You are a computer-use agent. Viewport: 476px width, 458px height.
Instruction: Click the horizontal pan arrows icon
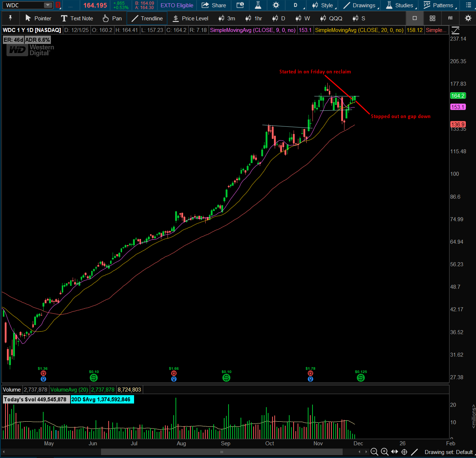coord(394,452)
